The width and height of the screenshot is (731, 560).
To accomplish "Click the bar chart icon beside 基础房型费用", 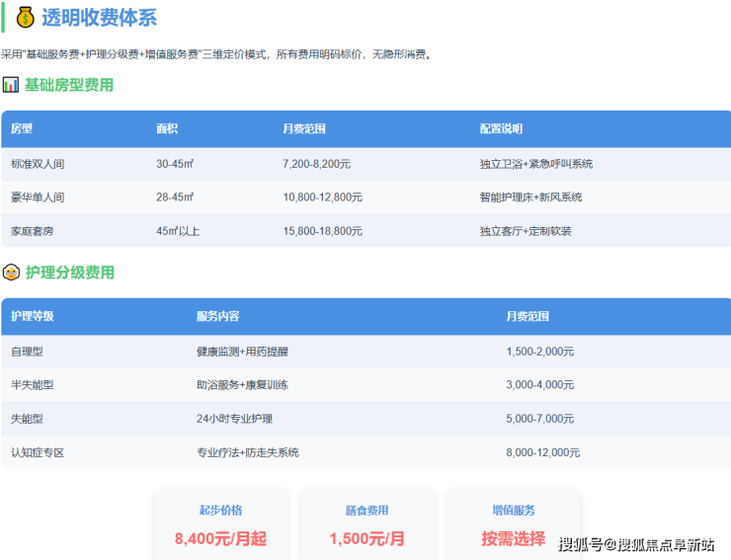I will 11,86.
